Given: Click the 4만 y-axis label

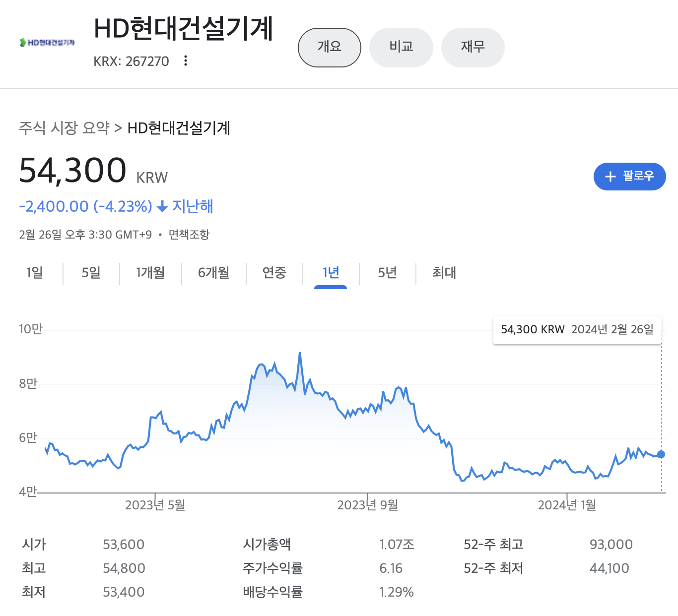Looking at the screenshot, I should pos(28,492).
